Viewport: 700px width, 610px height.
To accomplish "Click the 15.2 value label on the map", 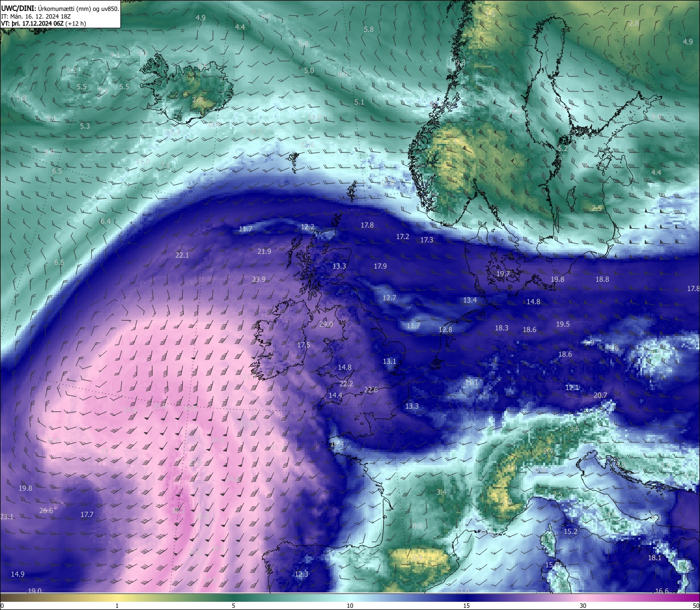I will point(570,532).
